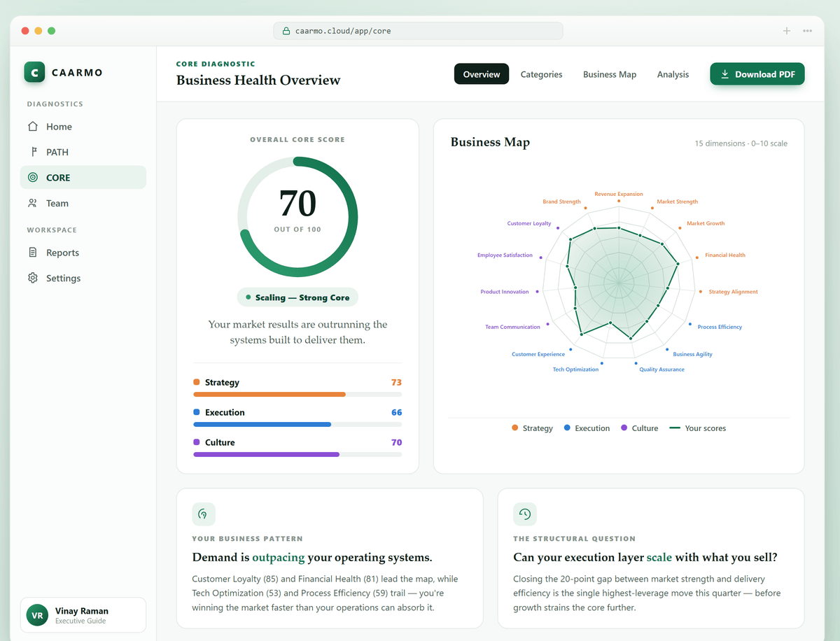Click the Structural Question history icon
The width and height of the screenshot is (840, 641).
point(525,514)
